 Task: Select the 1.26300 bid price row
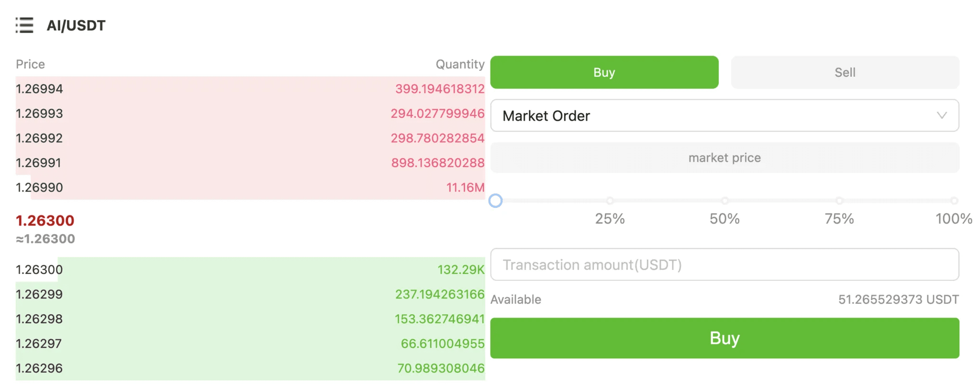[x=250, y=270]
